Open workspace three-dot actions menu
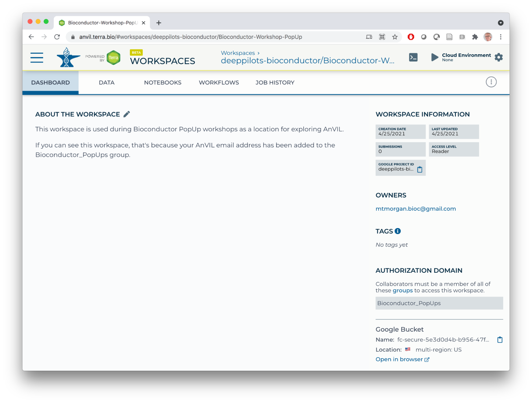This screenshot has width=532, height=403. coord(491,82)
